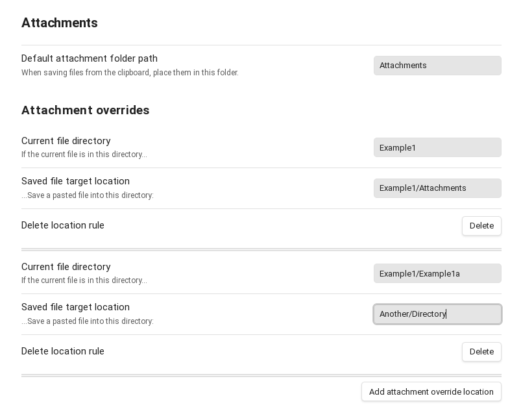The image size is (521, 420).
Task: Click the second "Current file directory" label
Action: click(66, 267)
